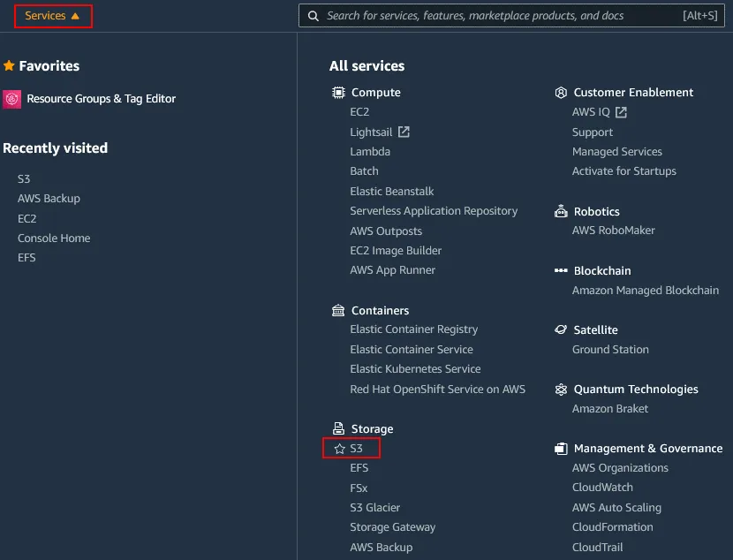
Task: Collapse the Services menu arrow
Action: (73, 15)
